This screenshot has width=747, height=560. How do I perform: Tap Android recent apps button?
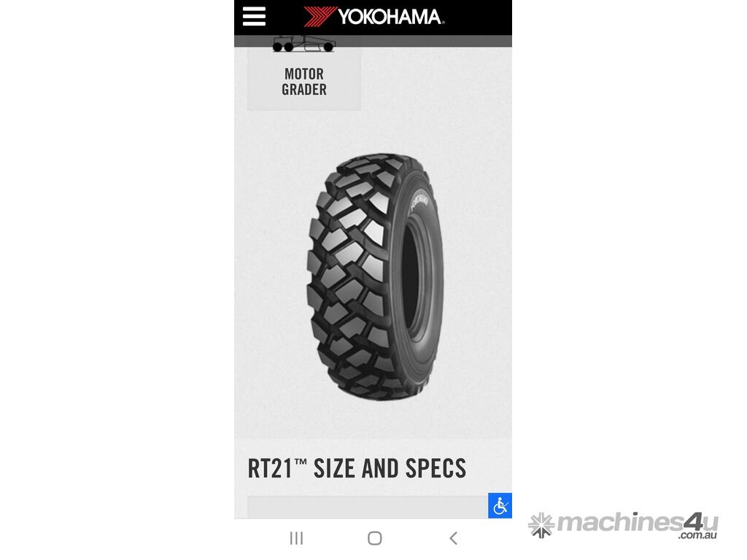coord(296,538)
